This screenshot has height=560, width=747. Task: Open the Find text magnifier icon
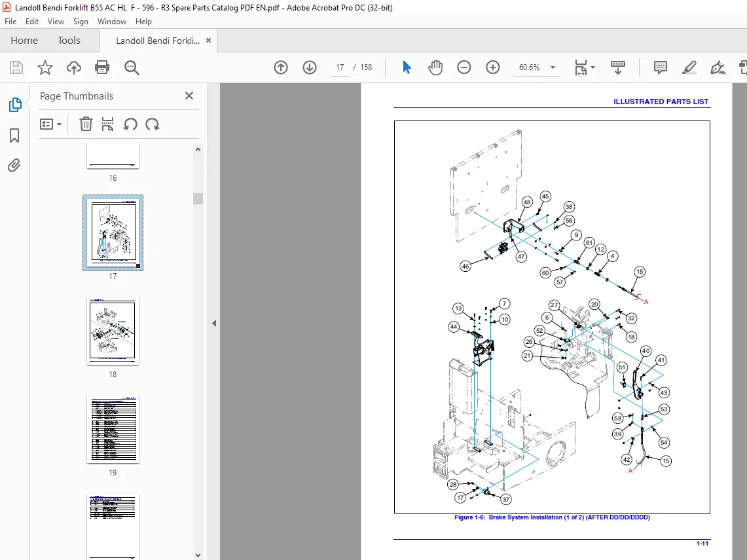pos(132,67)
